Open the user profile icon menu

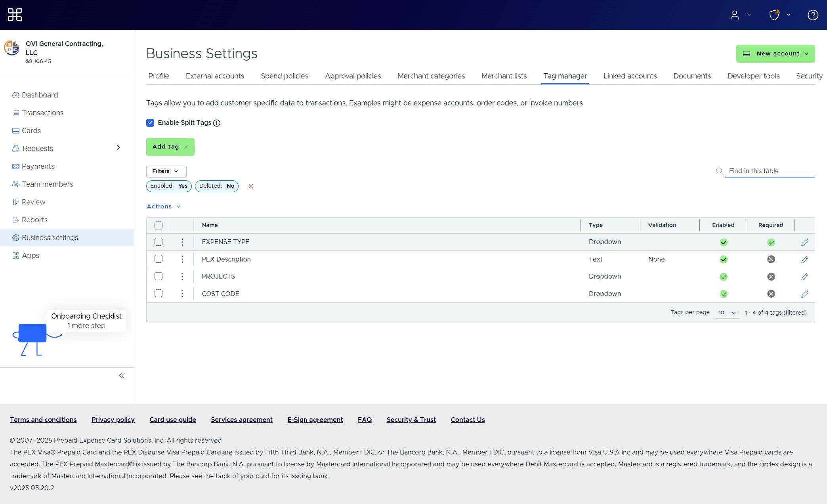point(735,15)
